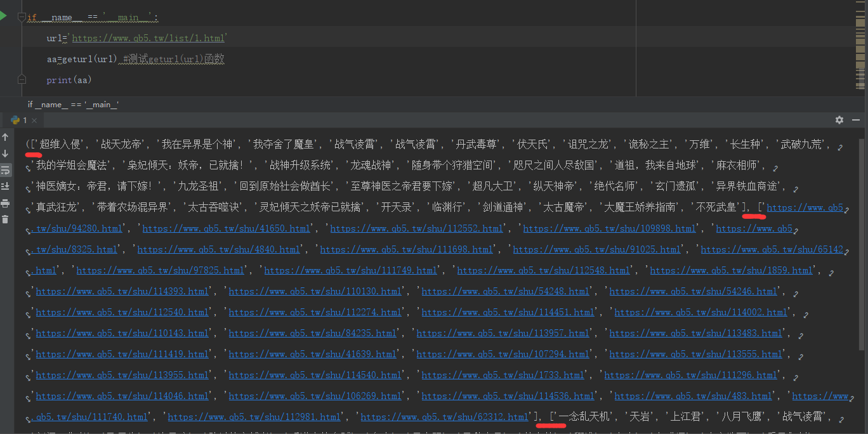Select run tab '1' with Python icon
Image resolution: width=868 pixels, height=434 pixels.
pyautogui.click(x=18, y=120)
